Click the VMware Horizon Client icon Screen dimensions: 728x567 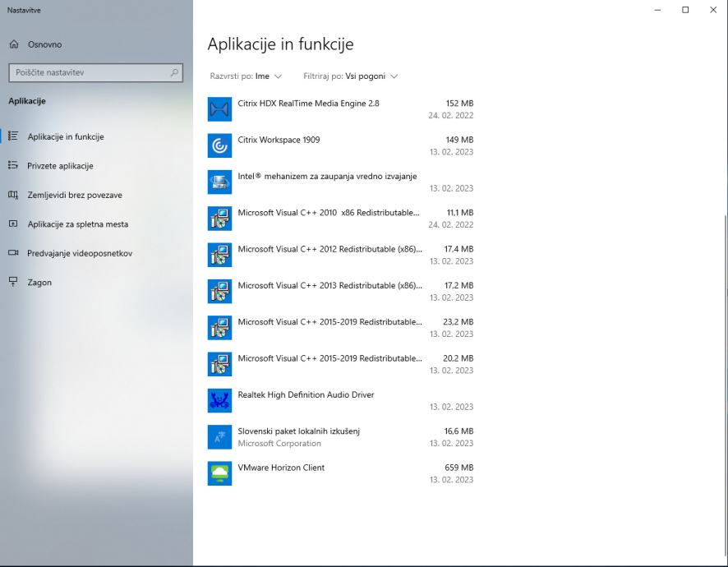click(219, 473)
